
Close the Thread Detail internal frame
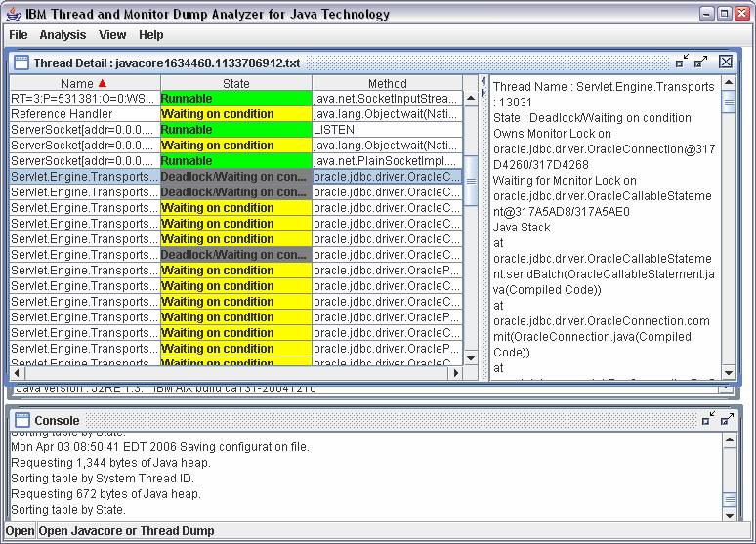[x=726, y=62]
